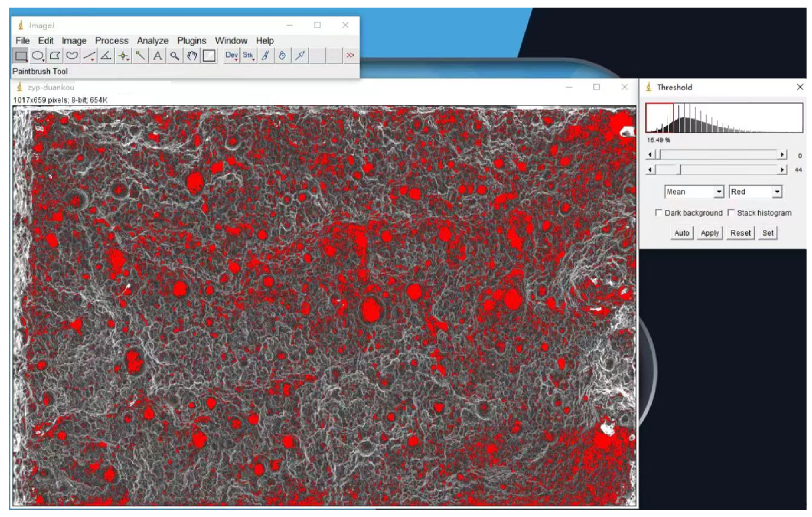Image resolution: width=812 pixels, height=517 pixels.
Task: Select the Paintbrush tool
Action: [x=265, y=56]
